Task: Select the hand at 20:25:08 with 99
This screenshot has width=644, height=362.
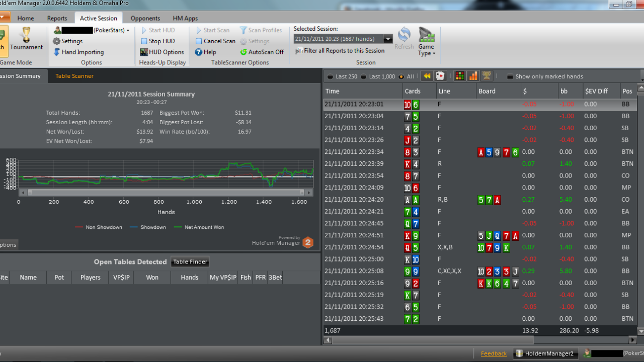Action: tap(480, 271)
